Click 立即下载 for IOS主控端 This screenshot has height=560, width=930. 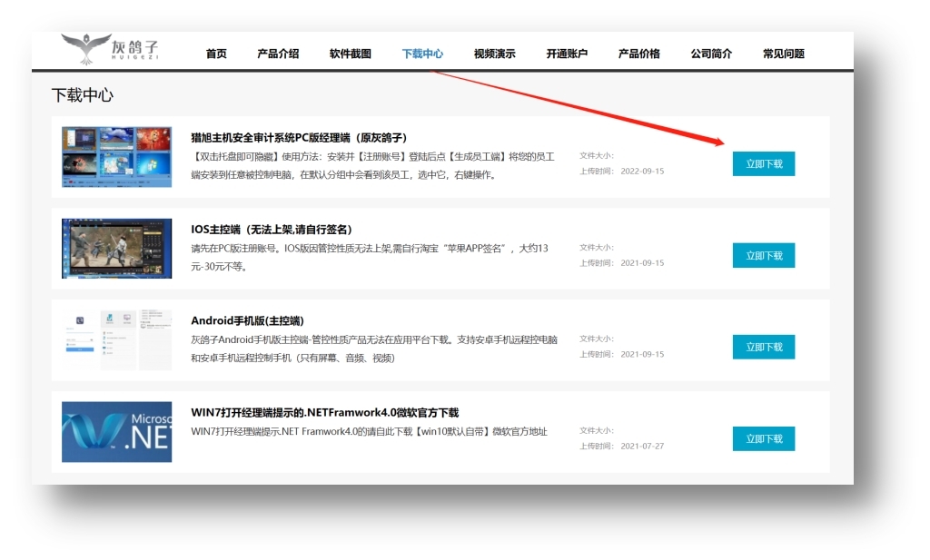(x=763, y=256)
